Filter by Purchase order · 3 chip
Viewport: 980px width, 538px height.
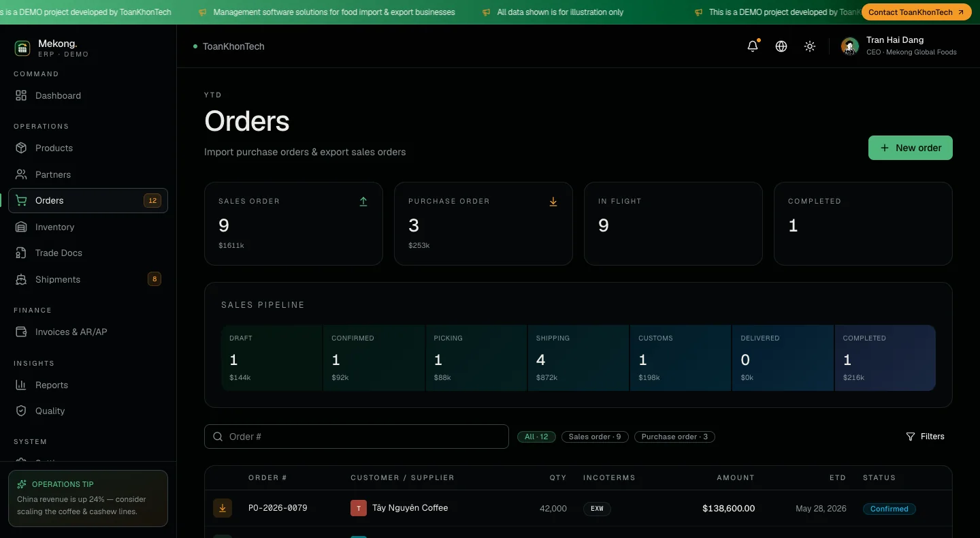pyautogui.click(x=674, y=437)
